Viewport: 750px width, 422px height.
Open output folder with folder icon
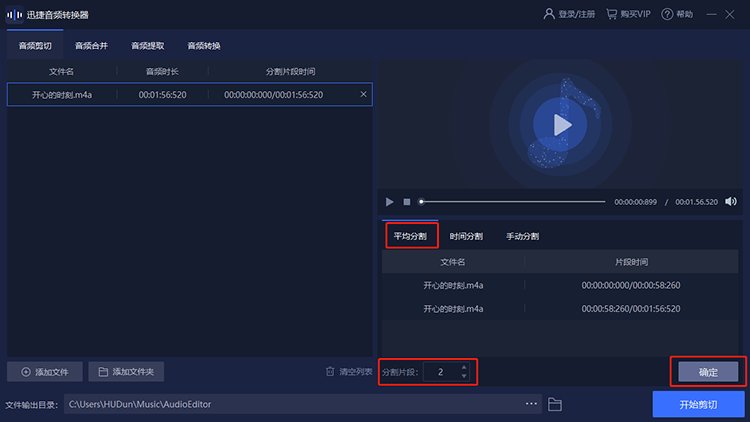pos(555,404)
